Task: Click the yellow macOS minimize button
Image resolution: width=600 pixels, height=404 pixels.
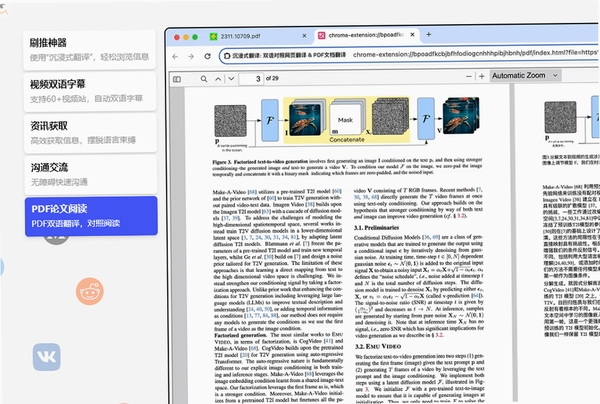Action: click(186, 37)
